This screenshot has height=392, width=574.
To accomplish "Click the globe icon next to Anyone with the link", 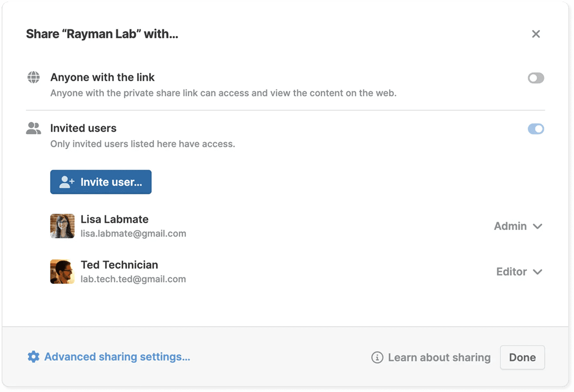I will pos(34,77).
